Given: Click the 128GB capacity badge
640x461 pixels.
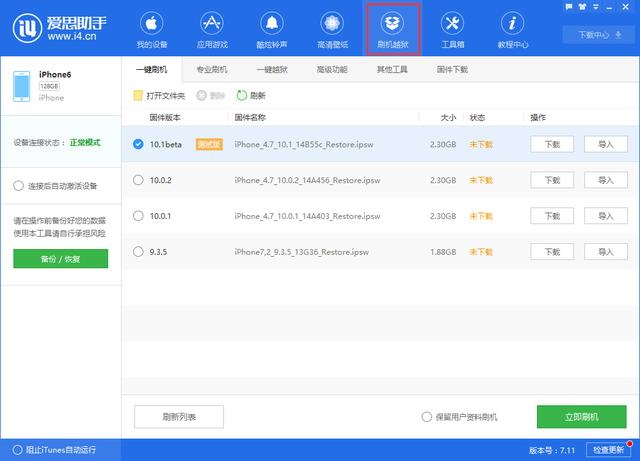Looking at the screenshot, I should 49,86.
